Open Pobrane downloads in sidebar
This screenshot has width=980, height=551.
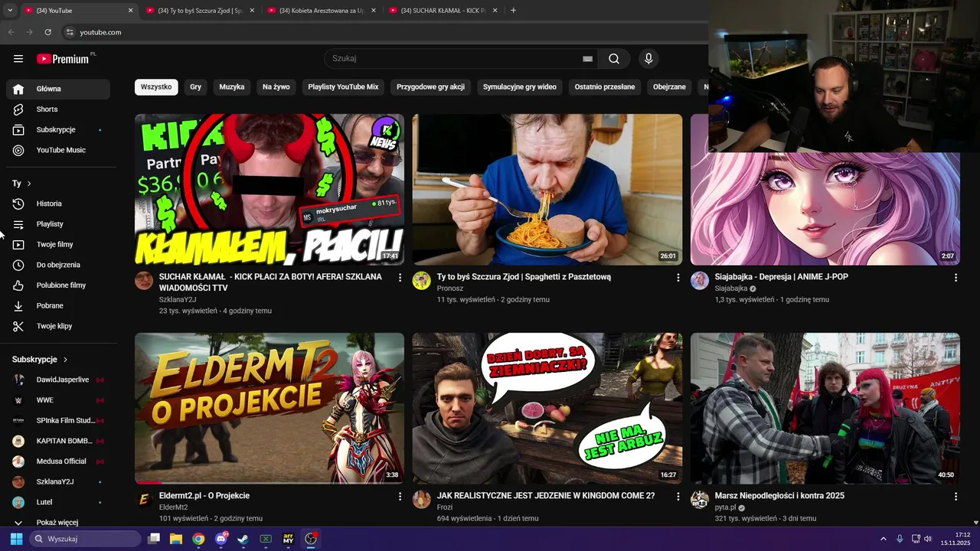pos(58,305)
